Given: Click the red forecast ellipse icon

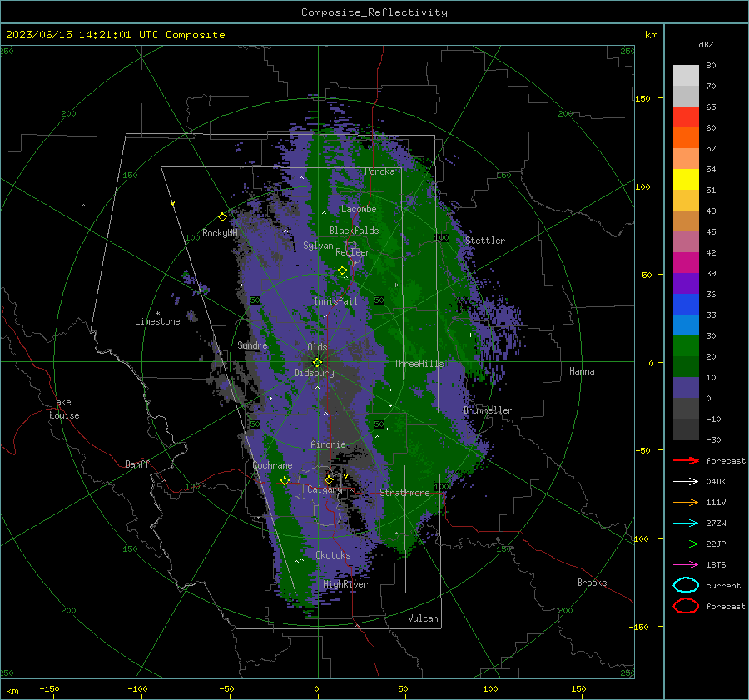Looking at the screenshot, I should 686,606.
